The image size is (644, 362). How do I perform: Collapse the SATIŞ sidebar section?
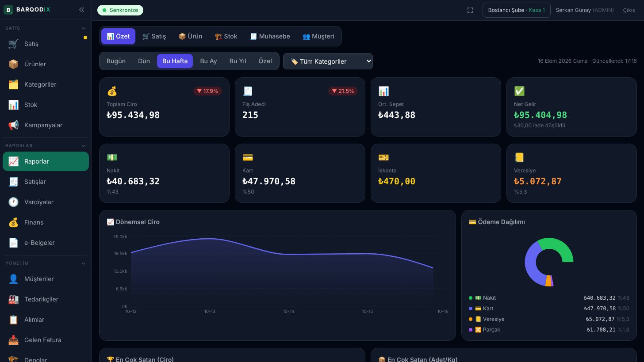point(84,28)
